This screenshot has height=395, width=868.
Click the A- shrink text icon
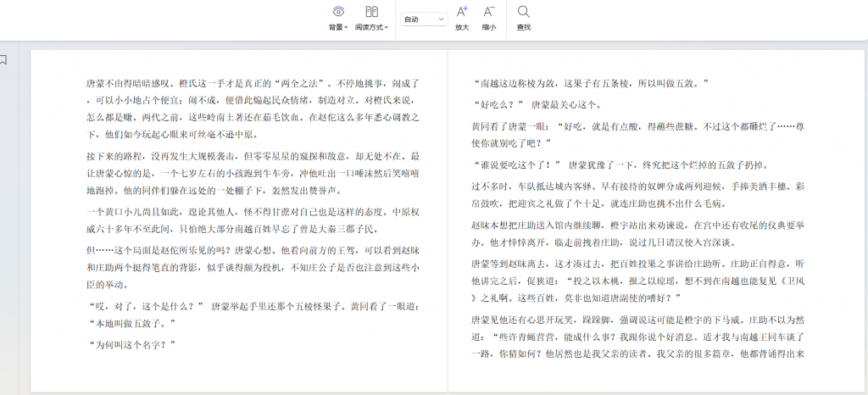[489, 12]
